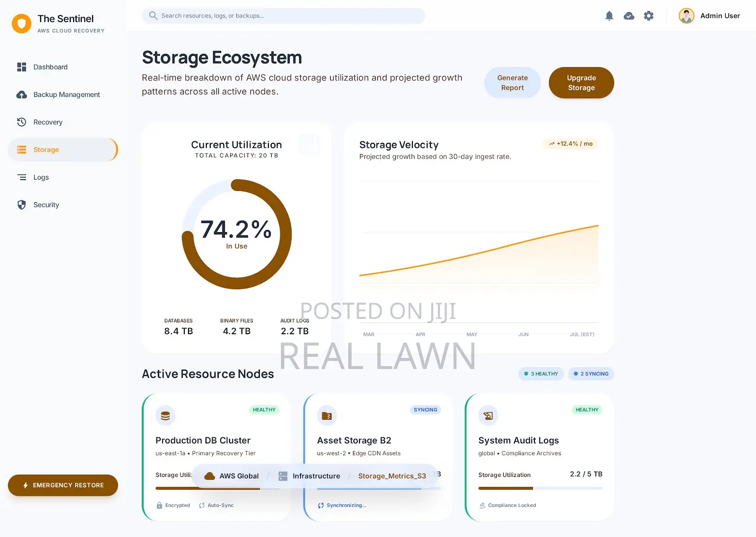The image size is (756, 537).
Task: Click HEALTHY badge on Production DB Cluster
Action: pos(264,410)
